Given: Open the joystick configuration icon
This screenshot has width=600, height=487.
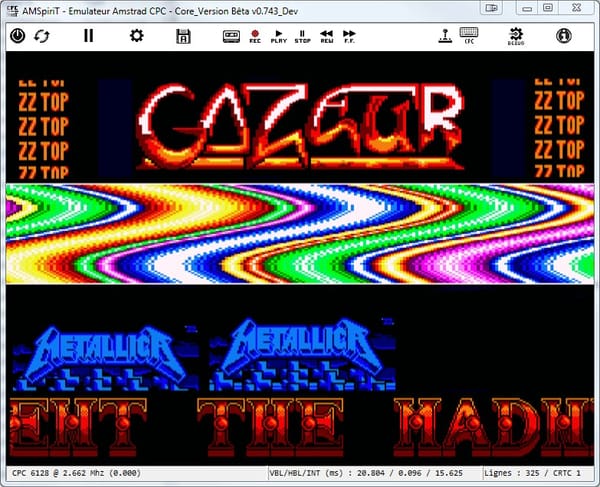Looking at the screenshot, I should (x=445, y=36).
